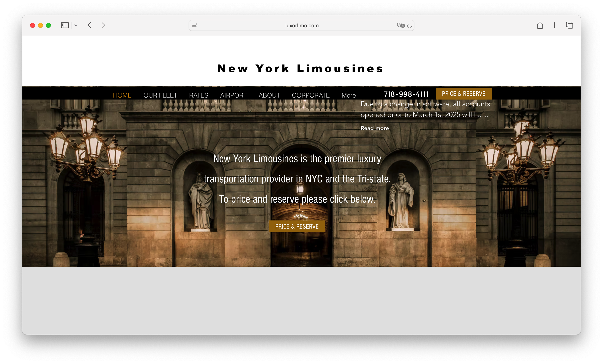Call the 718-998-4111 phone number
Image resolution: width=603 pixels, height=364 pixels.
pos(406,94)
